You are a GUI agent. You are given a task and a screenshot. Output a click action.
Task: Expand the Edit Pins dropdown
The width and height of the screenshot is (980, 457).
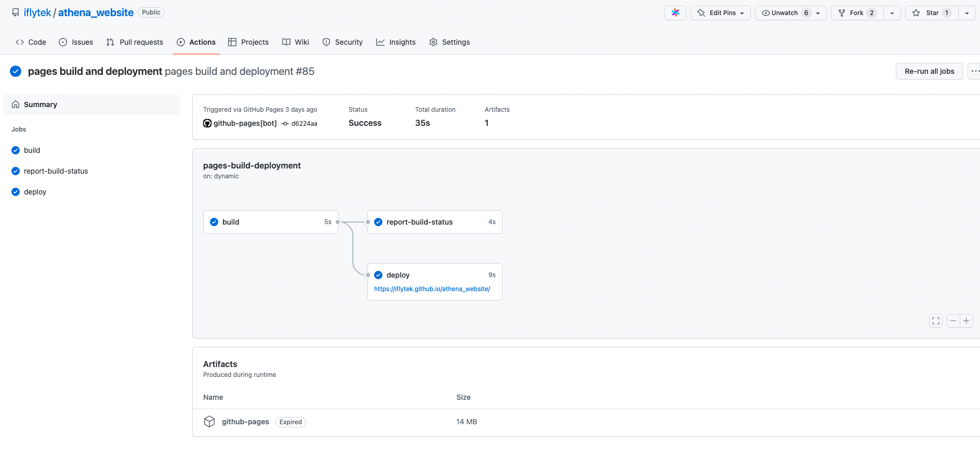(x=742, y=14)
